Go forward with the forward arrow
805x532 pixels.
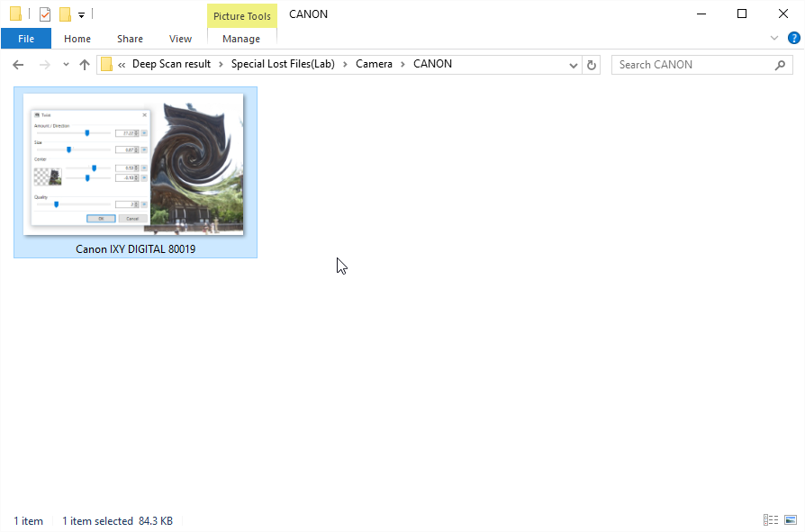45,65
